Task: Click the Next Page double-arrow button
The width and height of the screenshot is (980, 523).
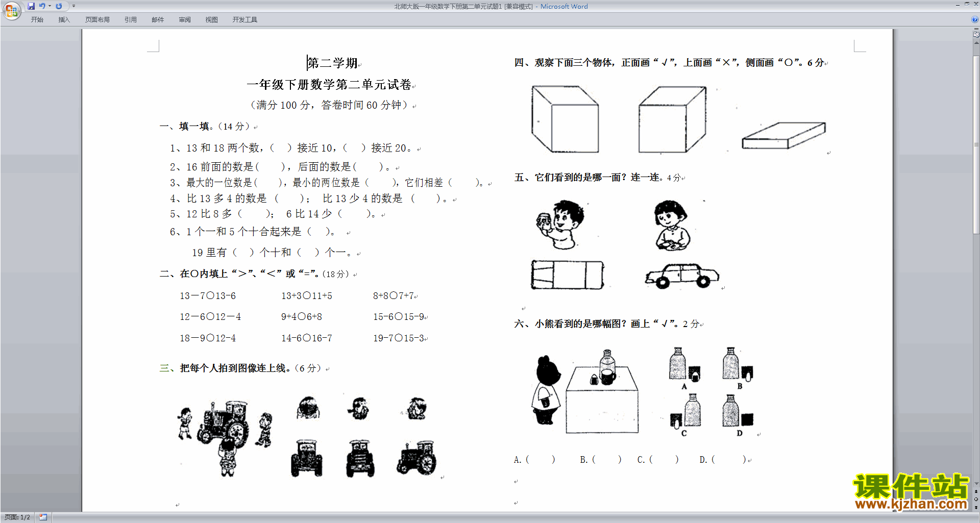Action: pos(976,507)
